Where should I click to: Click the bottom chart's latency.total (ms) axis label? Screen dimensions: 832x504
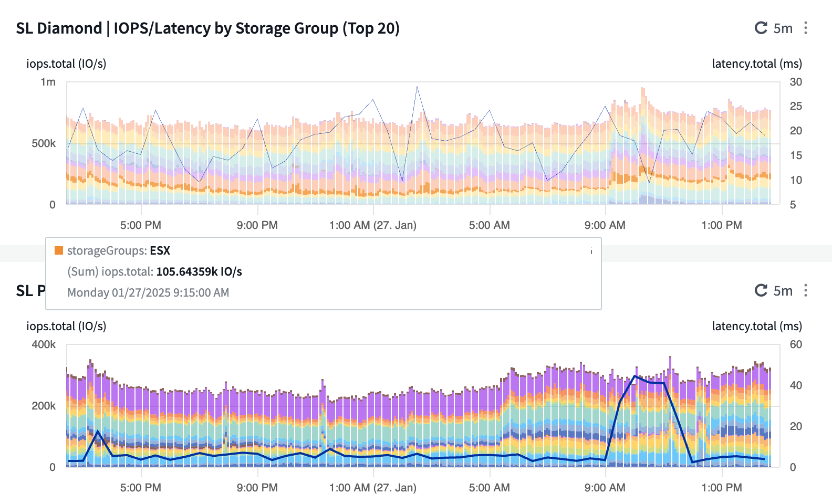[757, 326]
